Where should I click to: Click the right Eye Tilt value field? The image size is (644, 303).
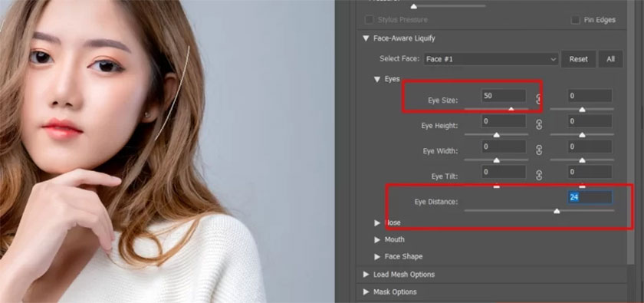tap(590, 172)
